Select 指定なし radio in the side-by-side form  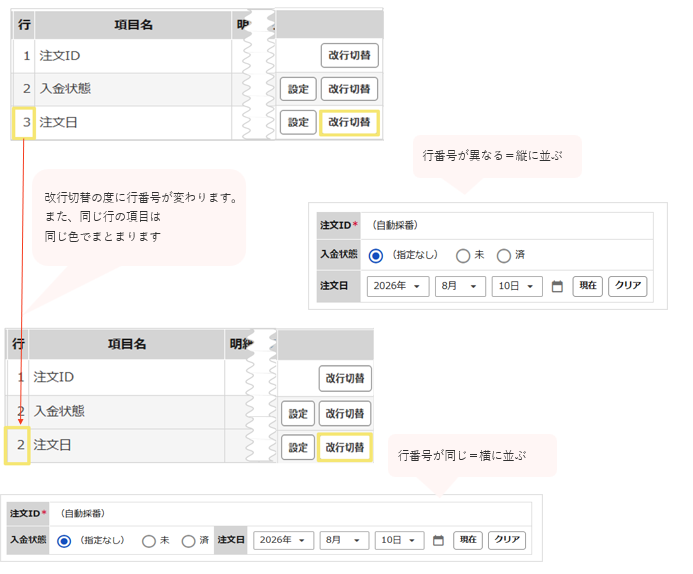coord(64,541)
